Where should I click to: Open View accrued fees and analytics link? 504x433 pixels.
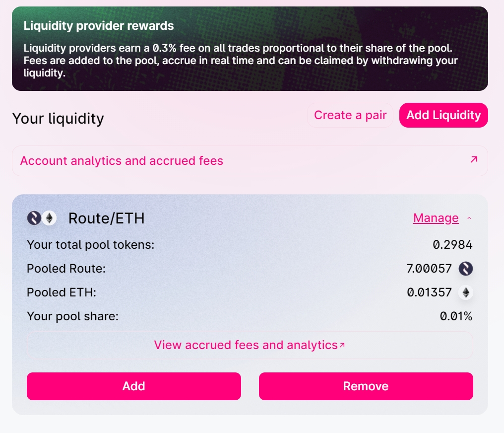(x=246, y=345)
